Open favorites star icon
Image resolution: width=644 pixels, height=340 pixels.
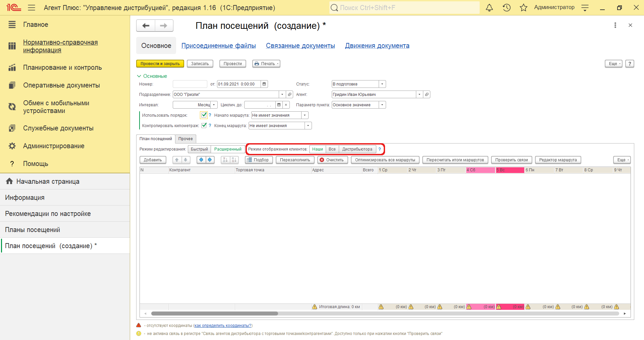[524, 7]
